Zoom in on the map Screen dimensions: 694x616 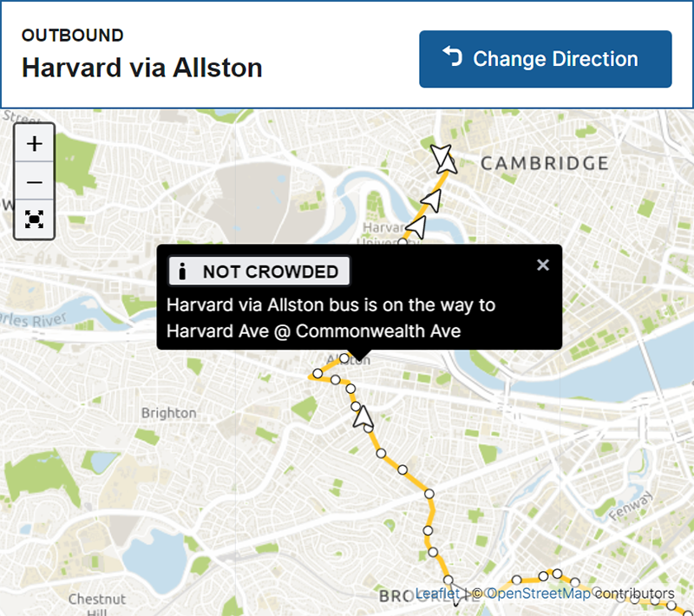click(x=34, y=143)
